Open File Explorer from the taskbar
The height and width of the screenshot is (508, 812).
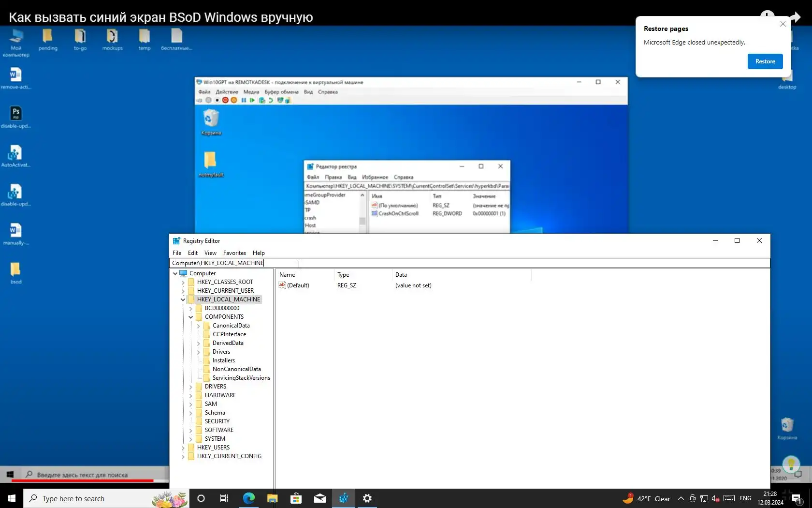point(272,498)
